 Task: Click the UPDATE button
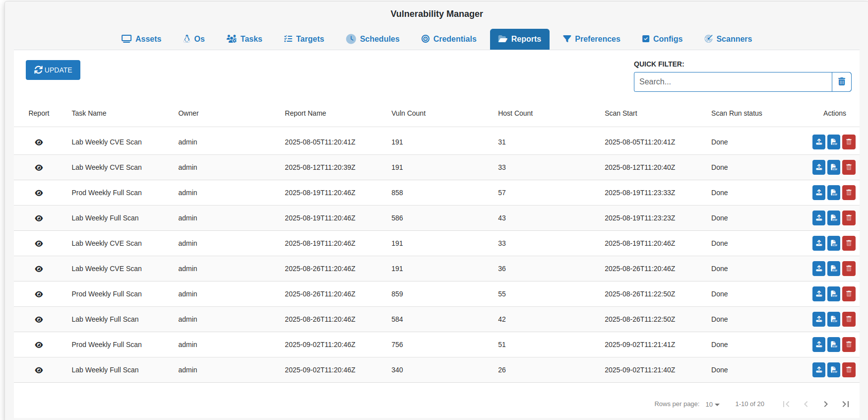(53, 70)
